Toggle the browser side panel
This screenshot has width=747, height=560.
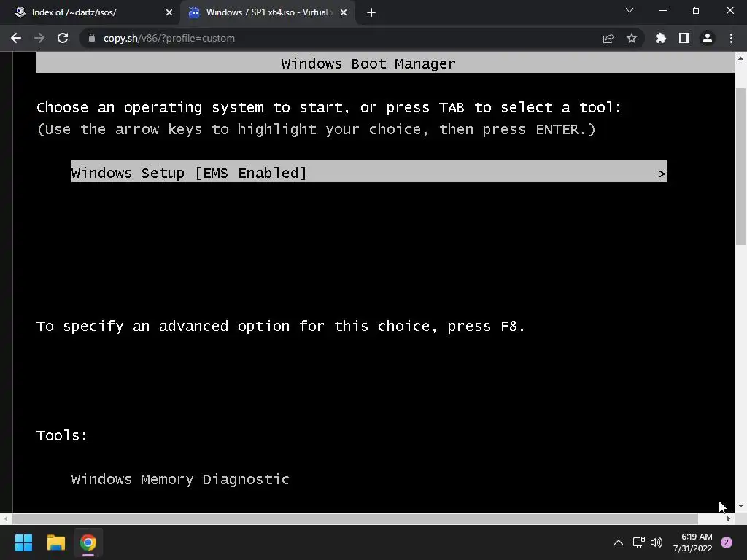684,38
